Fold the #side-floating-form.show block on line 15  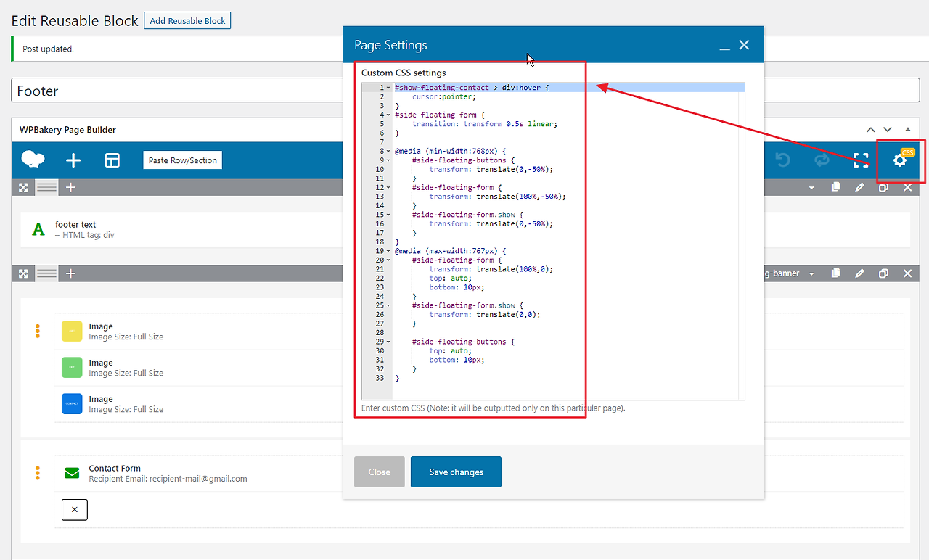[388, 215]
